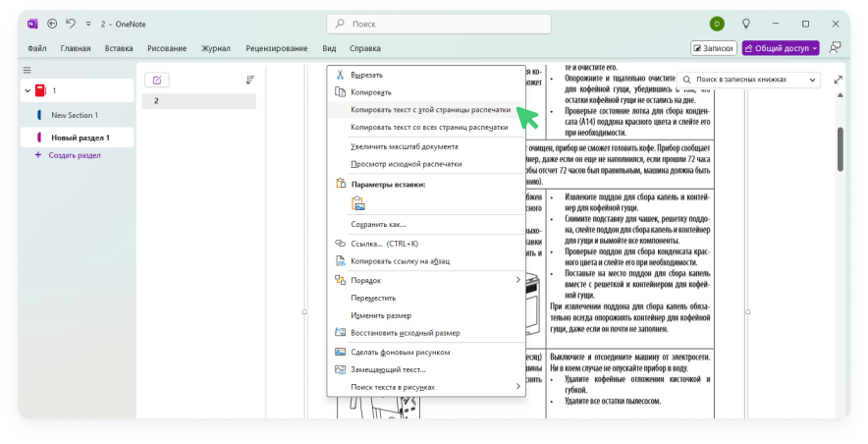Open the notebook search scope dropdown arrow

click(812, 80)
